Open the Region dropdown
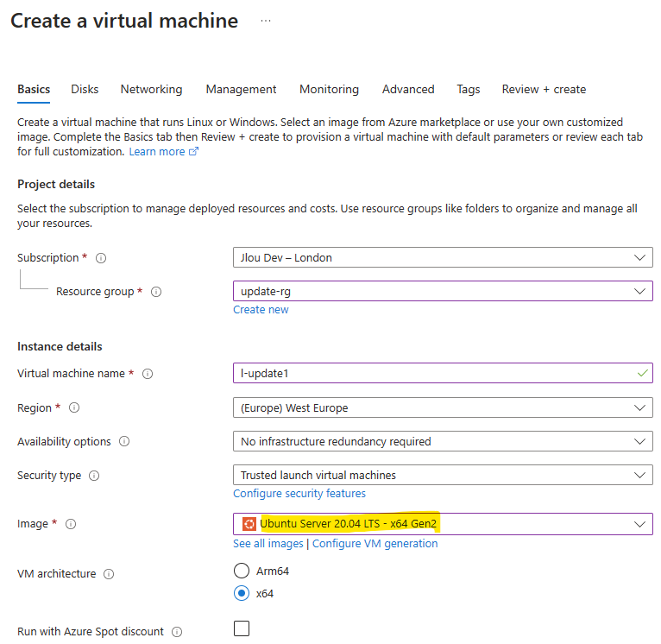The width and height of the screenshot is (661, 644). pyautogui.click(x=443, y=407)
